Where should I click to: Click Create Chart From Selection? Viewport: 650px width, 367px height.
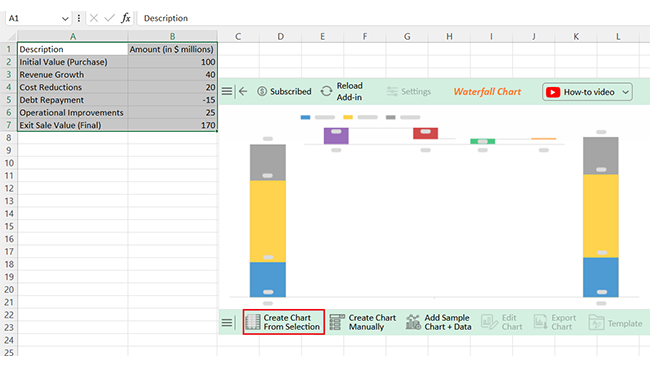tap(284, 322)
